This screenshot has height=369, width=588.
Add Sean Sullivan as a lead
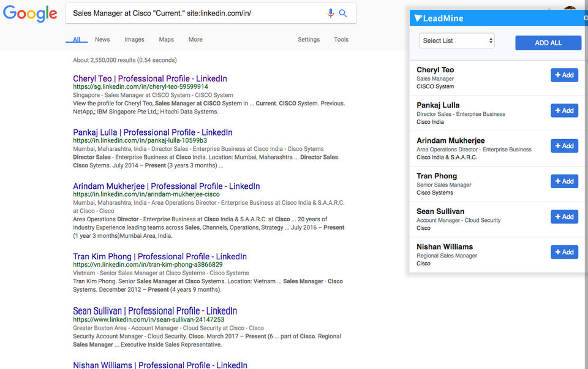coord(564,216)
